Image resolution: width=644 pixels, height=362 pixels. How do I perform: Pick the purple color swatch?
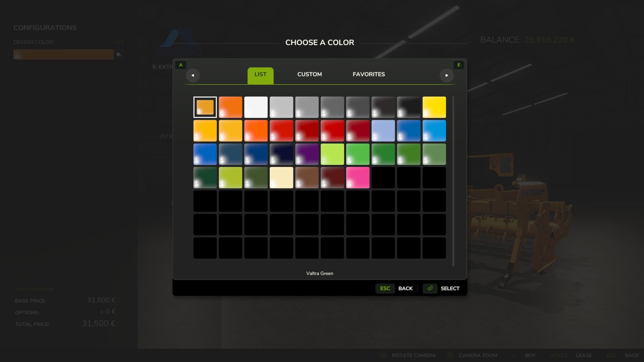tap(307, 154)
